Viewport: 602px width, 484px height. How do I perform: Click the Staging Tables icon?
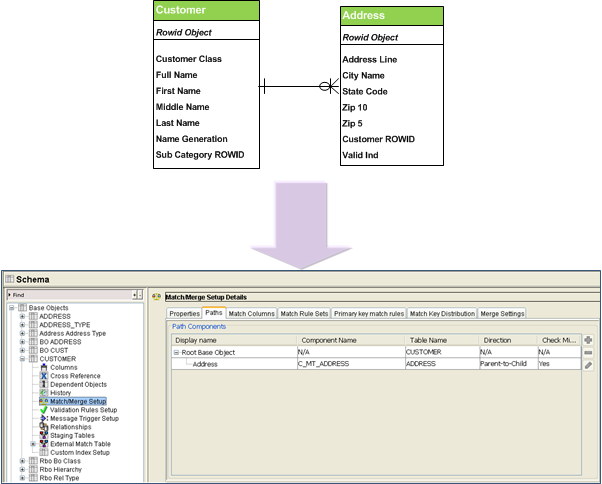click(44, 435)
